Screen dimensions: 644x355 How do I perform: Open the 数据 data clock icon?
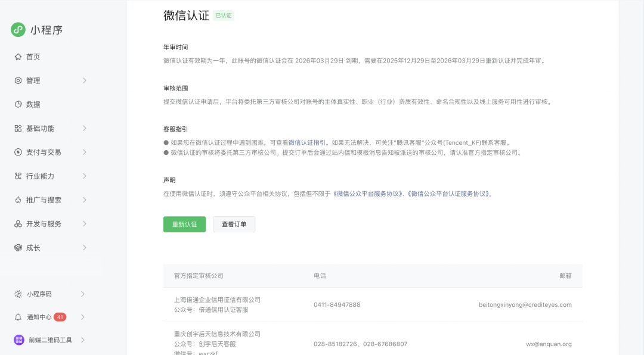coord(18,104)
